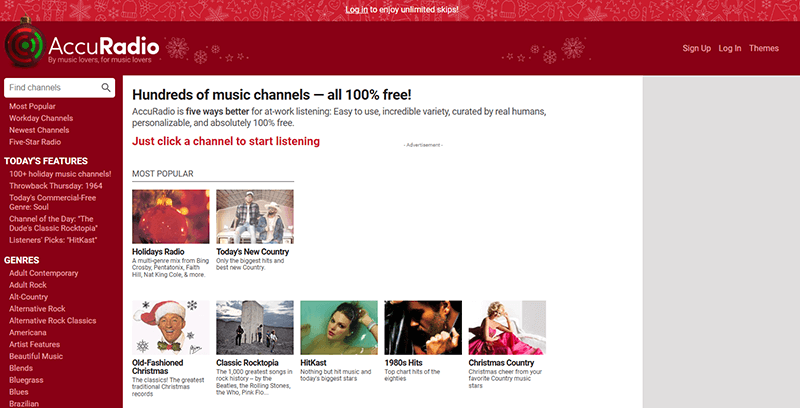Click 1980s Hits channel title
Image resolution: width=800 pixels, height=408 pixels.
[404, 363]
